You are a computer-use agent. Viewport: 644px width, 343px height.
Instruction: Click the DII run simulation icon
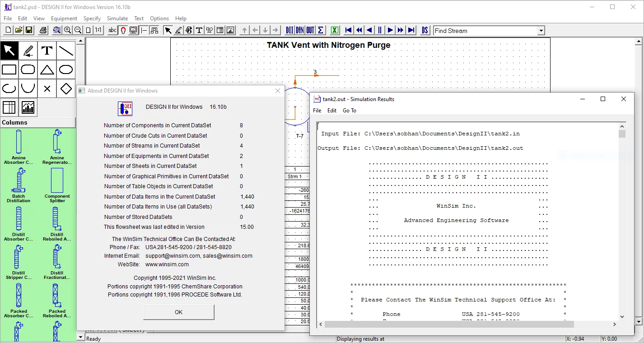[x=289, y=30]
